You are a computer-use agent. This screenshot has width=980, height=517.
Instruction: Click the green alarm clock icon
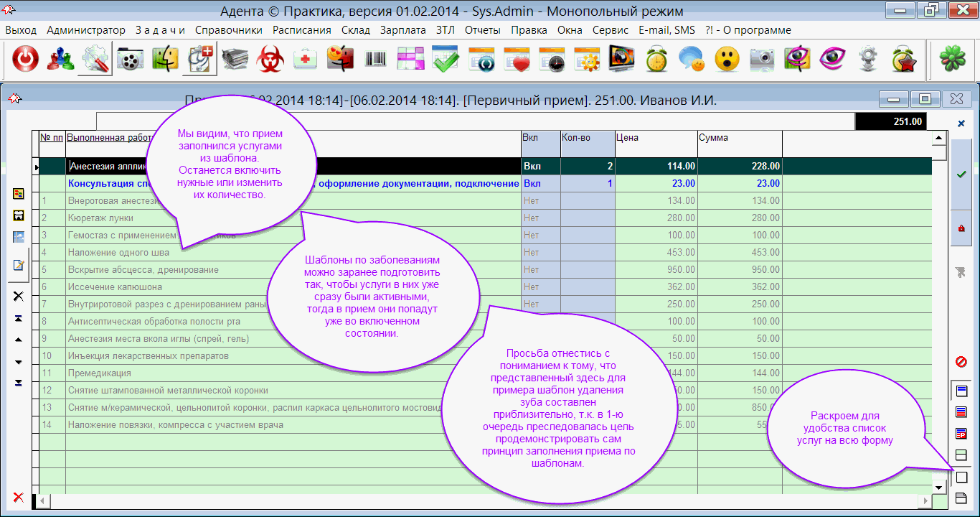click(656, 60)
